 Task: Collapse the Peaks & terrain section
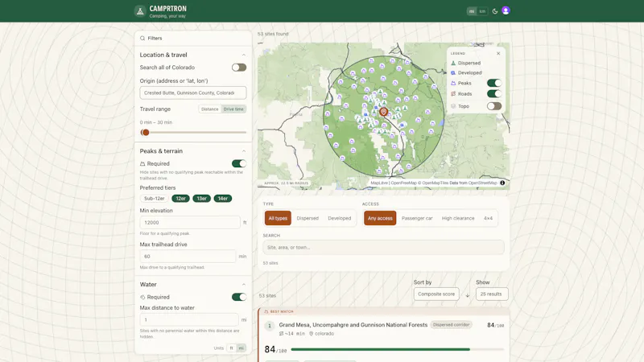tap(244, 151)
